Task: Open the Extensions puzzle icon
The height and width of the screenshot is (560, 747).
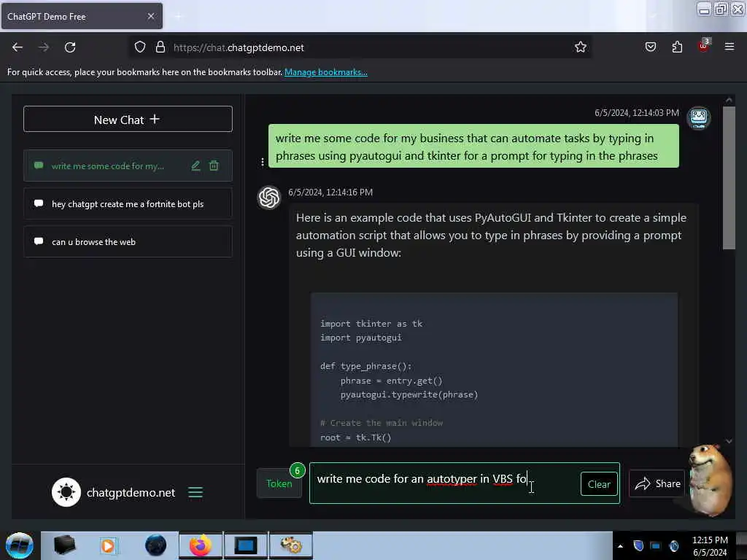Action: pyautogui.click(x=677, y=47)
